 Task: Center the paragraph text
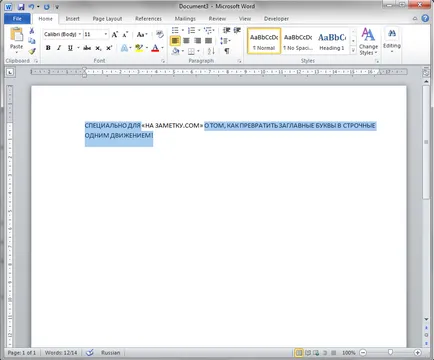coord(186,41)
